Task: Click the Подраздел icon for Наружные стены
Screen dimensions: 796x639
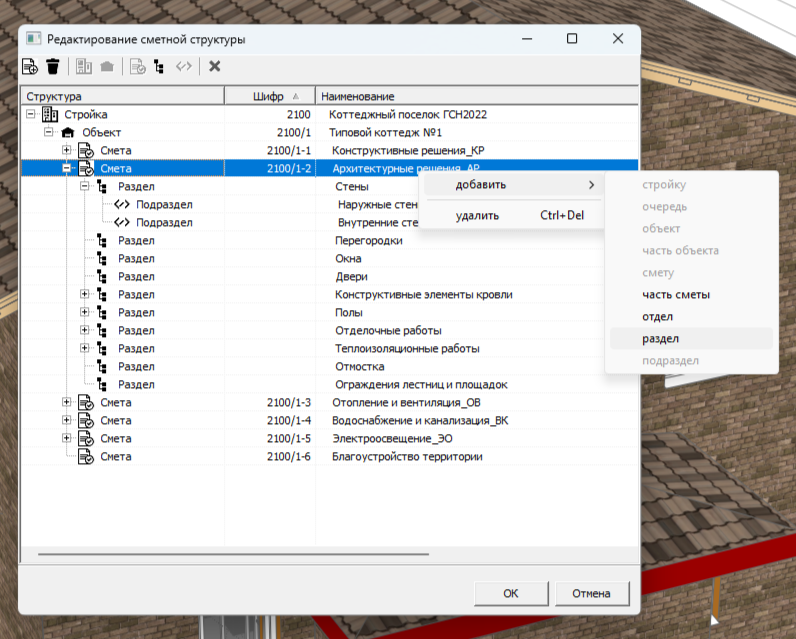Action: [122, 205]
